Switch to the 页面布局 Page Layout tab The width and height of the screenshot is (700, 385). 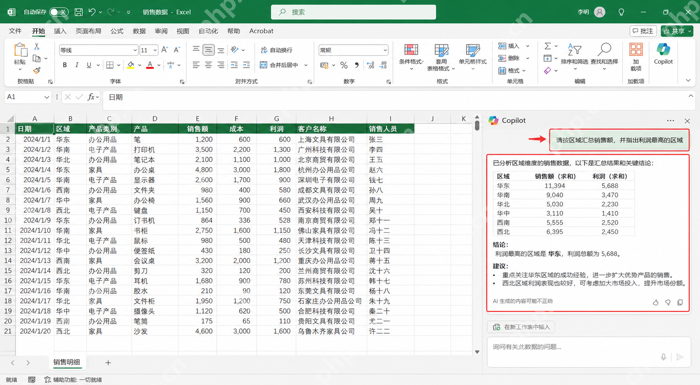[88, 31]
